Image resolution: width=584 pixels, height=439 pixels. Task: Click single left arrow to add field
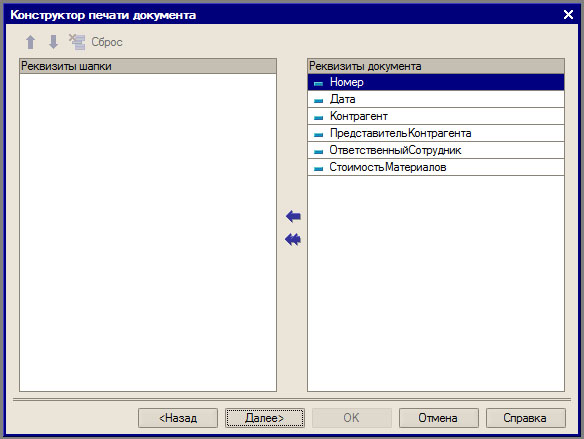pyautogui.click(x=293, y=216)
